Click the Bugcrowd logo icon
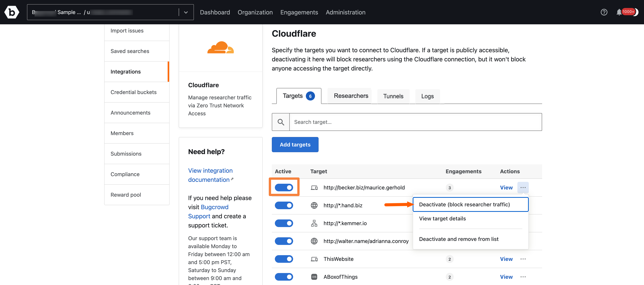The image size is (644, 285). pos(11,12)
